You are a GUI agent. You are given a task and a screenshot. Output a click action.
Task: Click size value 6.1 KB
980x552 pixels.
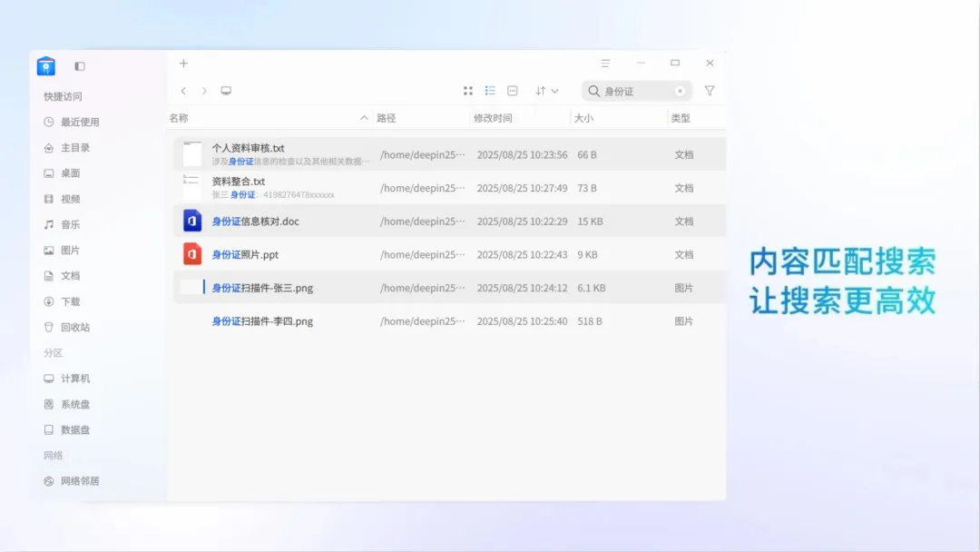coord(592,288)
